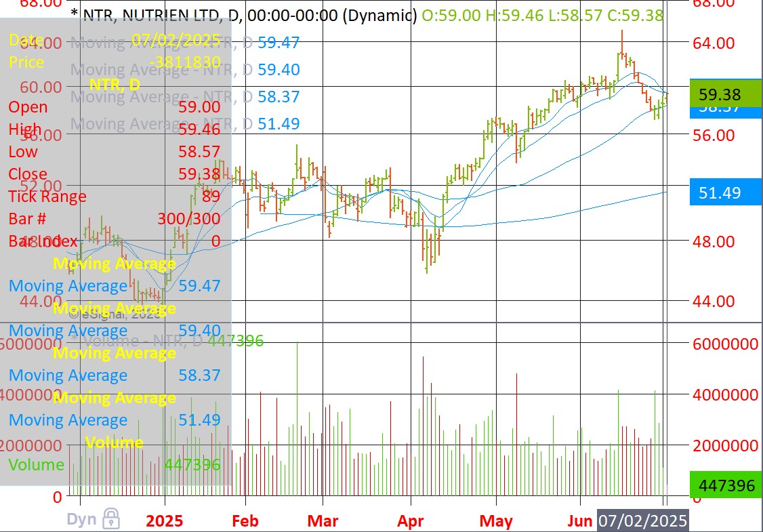Click the 48.00 label on right price axis
This screenshot has height=532, width=763.
(x=714, y=241)
